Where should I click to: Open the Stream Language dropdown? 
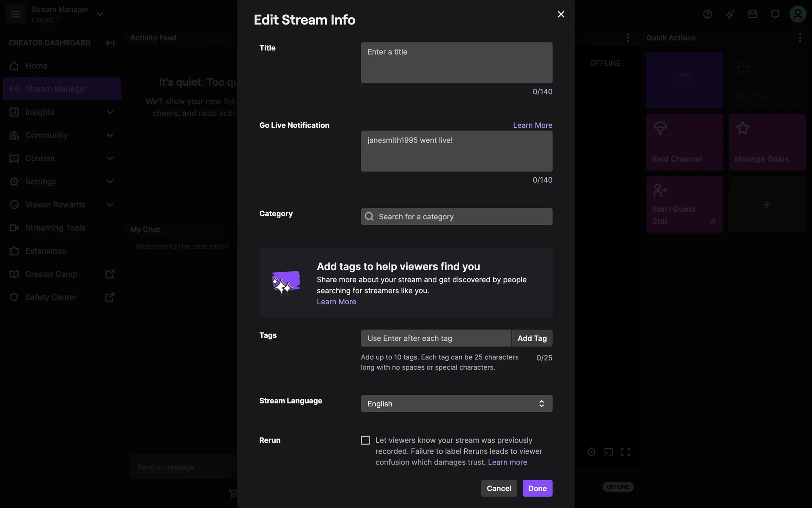(x=456, y=403)
